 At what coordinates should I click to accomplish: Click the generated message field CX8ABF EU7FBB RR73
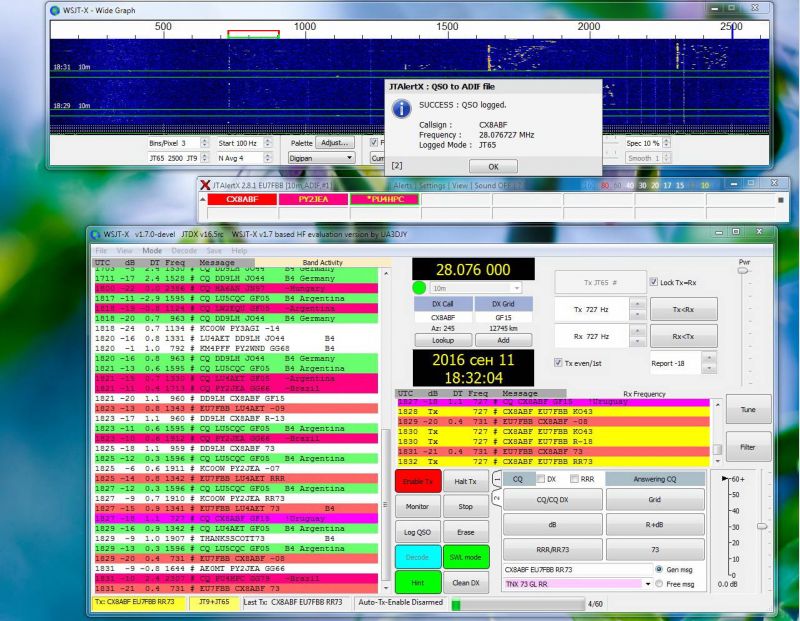[x=577, y=569]
